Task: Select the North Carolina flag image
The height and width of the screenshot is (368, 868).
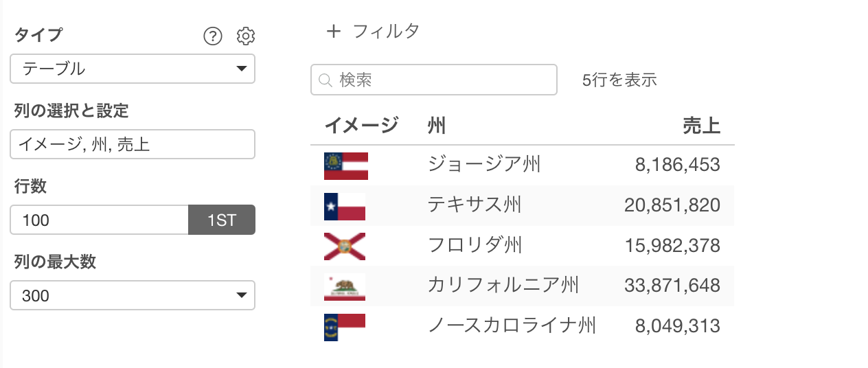Action: pyautogui.click(x=345, y=327)
